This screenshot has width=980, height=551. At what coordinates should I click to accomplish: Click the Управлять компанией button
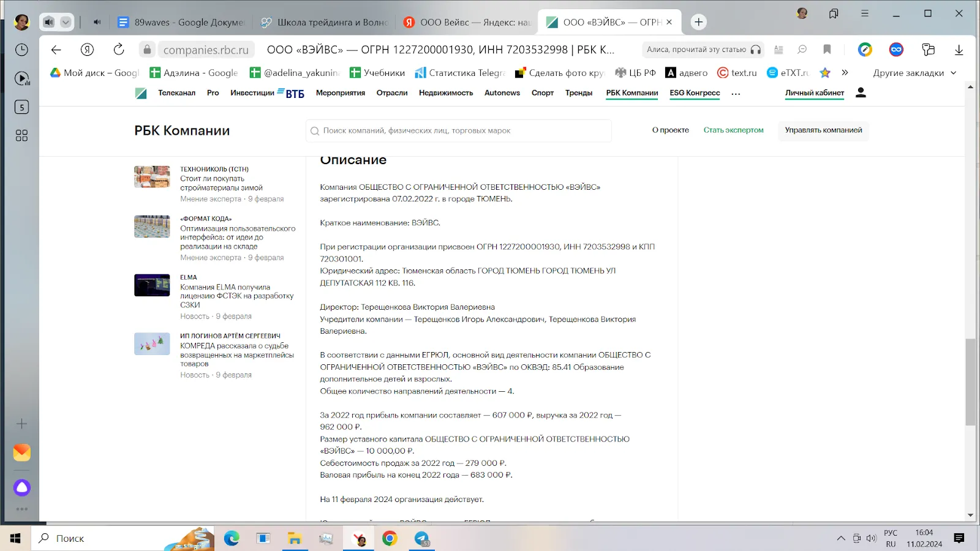(823, 130)
